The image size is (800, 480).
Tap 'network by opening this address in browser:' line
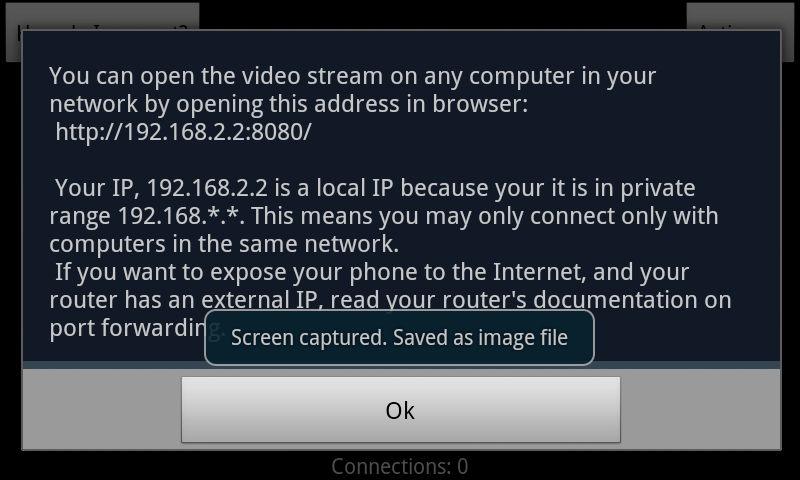pyautogui.click(x=289, y=104)
